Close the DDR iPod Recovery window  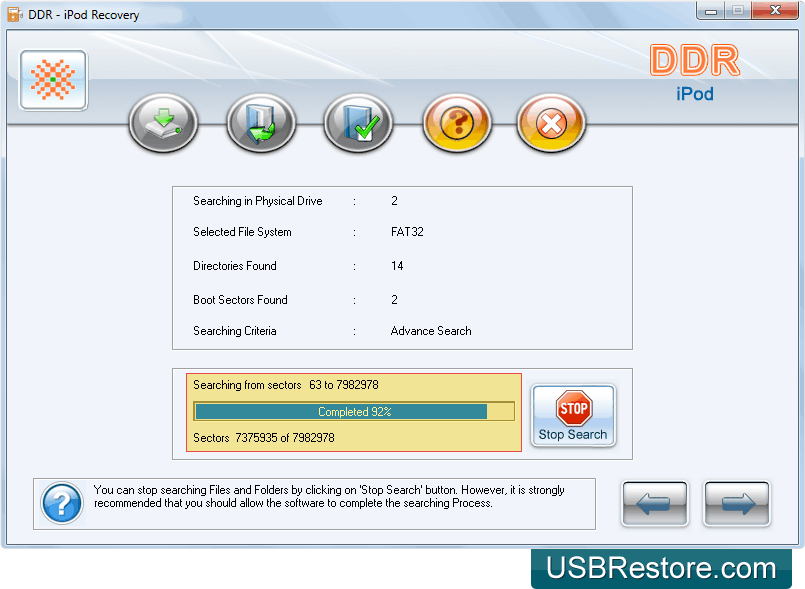775,10
